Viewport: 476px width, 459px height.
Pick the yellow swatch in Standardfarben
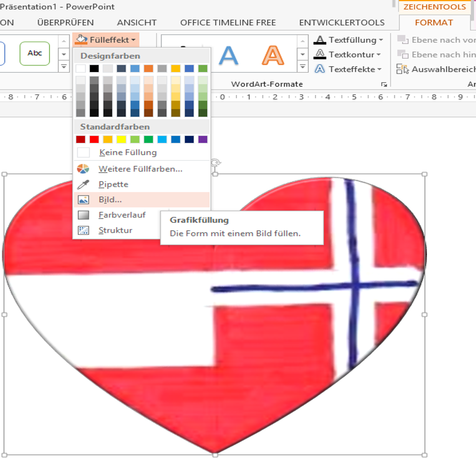[121, 139]
